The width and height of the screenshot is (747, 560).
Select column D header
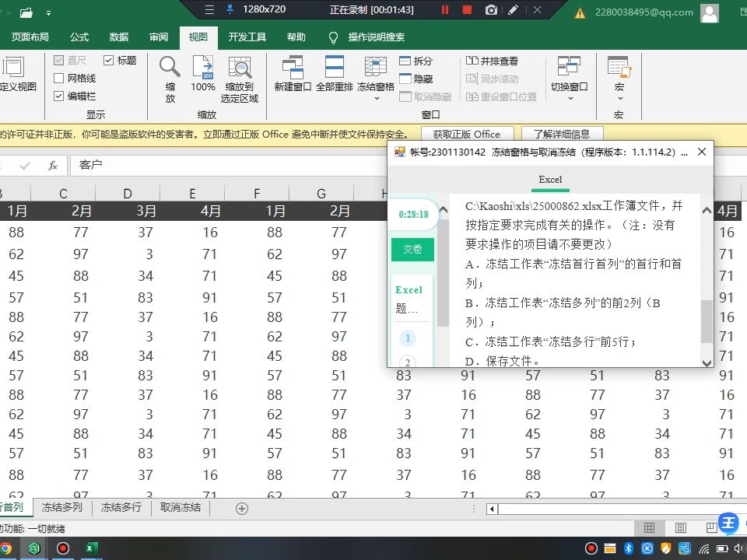click(128, 194)
